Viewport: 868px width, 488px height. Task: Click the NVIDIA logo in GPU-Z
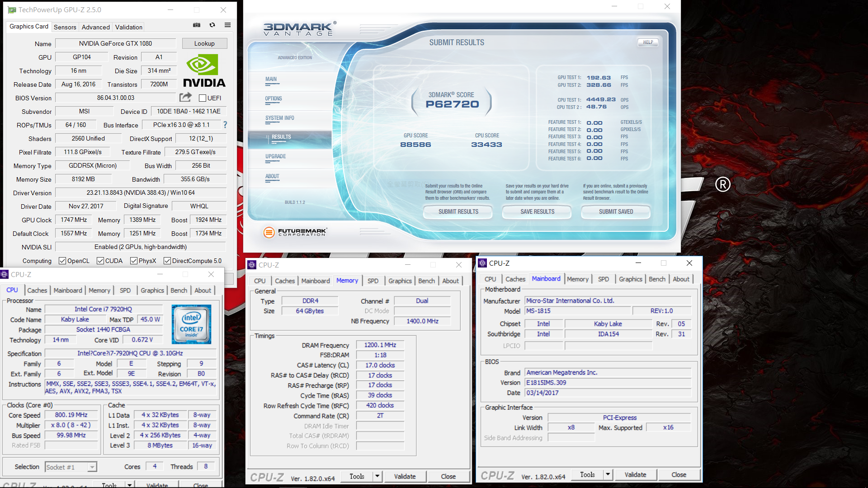(x=204, y=70)
